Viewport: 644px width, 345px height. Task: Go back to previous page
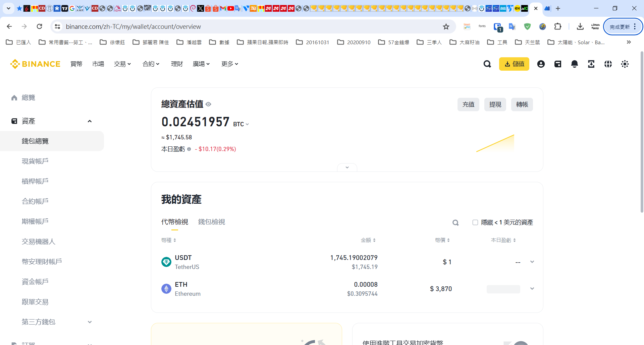tap(9, 26)
